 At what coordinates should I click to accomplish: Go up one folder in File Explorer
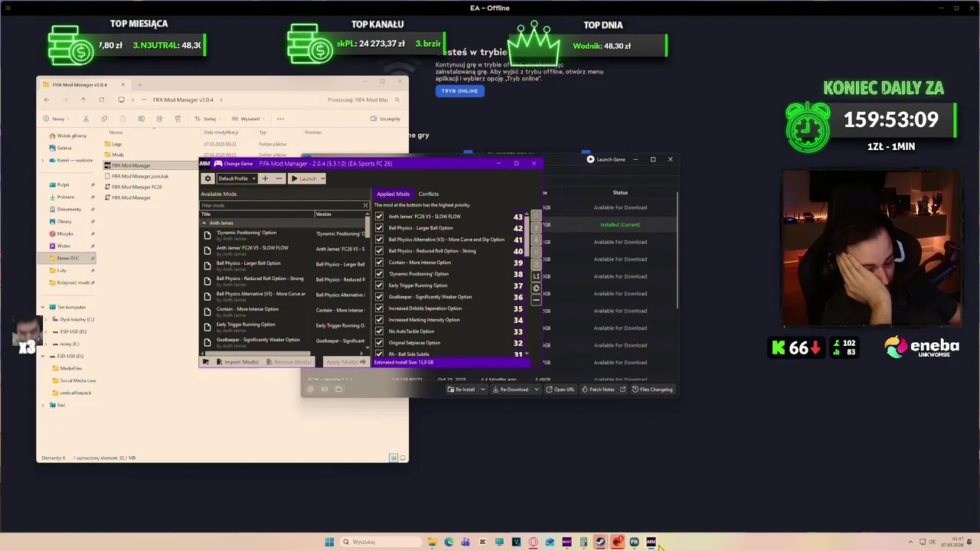(x=83, y=99)
